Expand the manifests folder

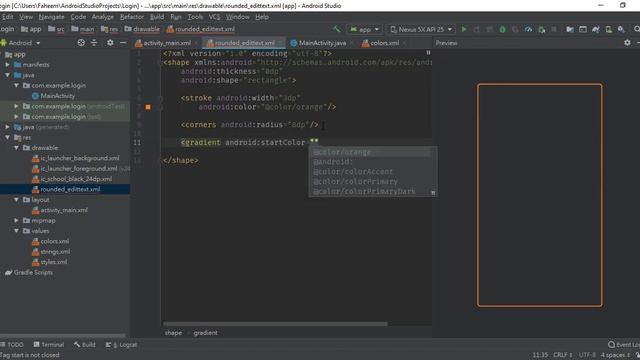[x=8, y=64]
